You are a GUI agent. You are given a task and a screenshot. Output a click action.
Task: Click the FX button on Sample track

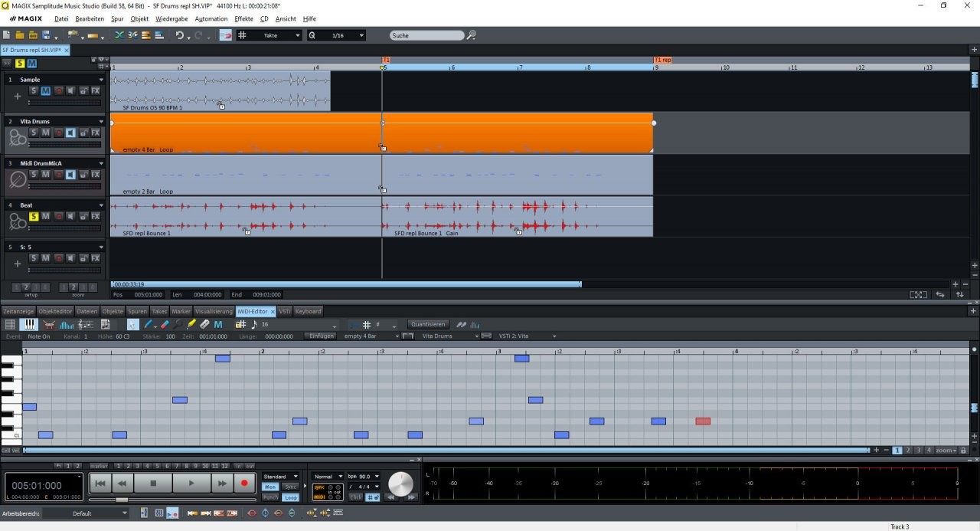click(x=96, y=90)
